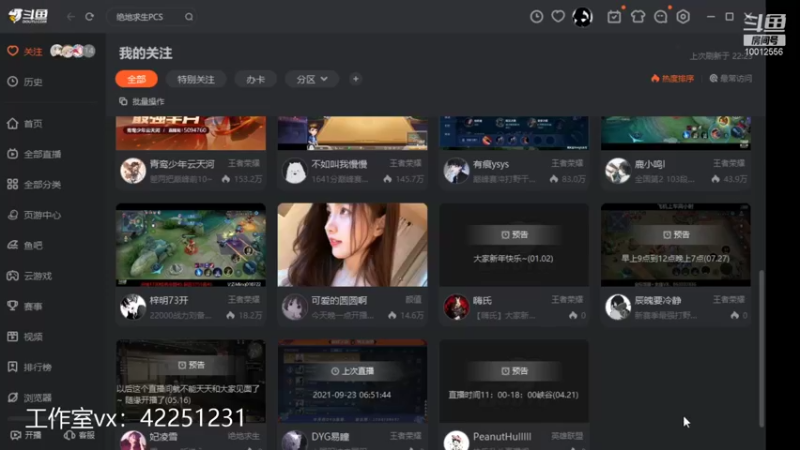The width and height of the screenshot is (800, 450).
Task: Select 关注 in the sidebar
Action: pos(24,51)
